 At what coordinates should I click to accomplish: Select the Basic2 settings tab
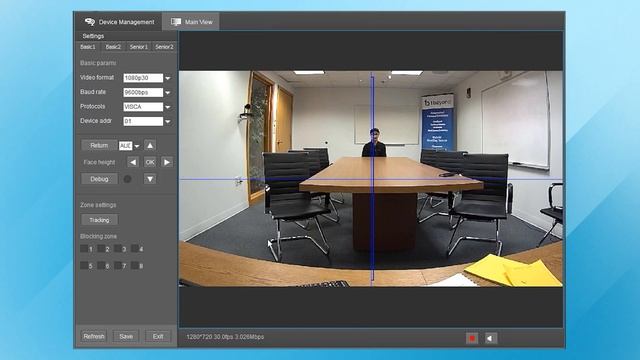point(113,47)
